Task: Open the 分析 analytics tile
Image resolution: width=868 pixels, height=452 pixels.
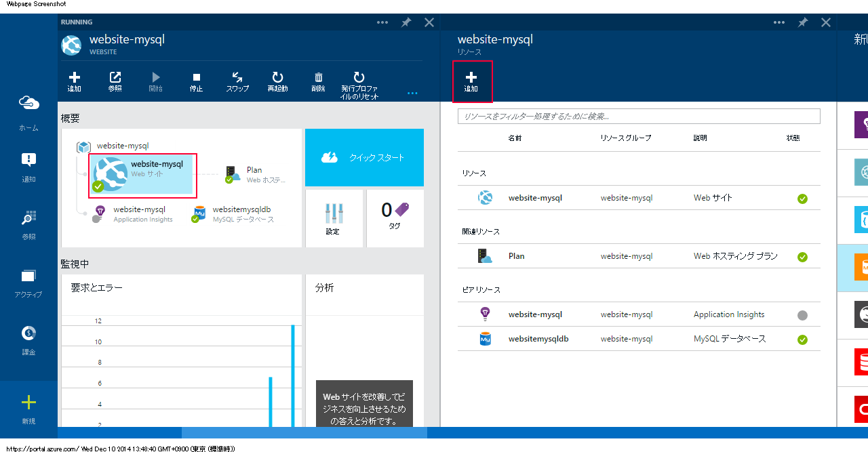Action: coord(365,350)
